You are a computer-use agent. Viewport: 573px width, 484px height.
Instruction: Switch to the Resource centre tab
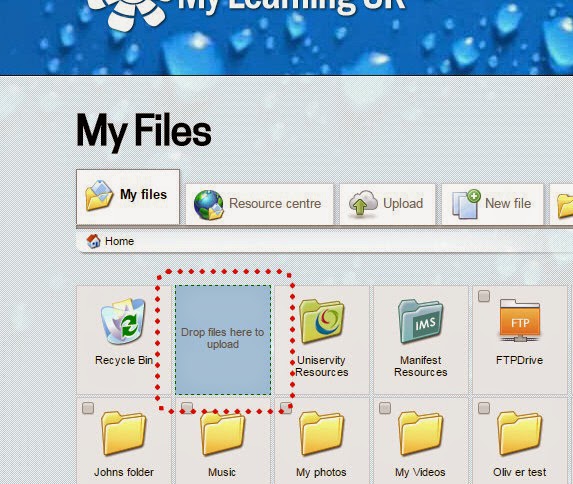(x=259, y=204)
